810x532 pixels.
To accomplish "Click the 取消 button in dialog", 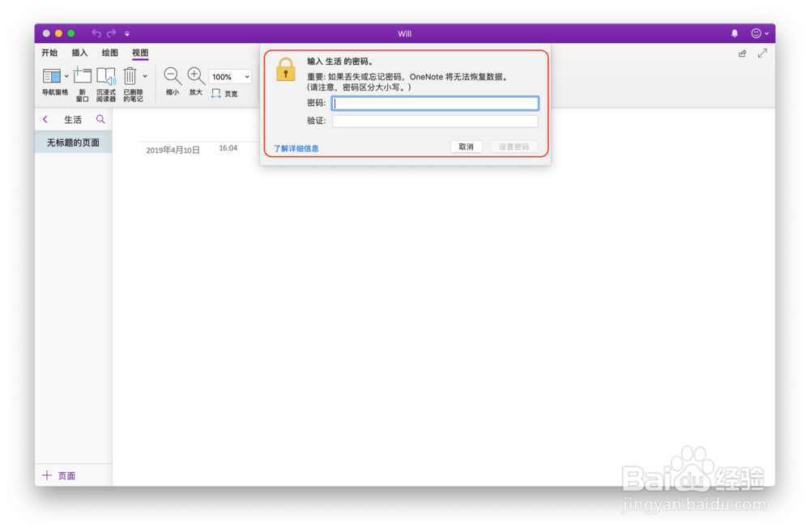I will (x=466, y=147).
